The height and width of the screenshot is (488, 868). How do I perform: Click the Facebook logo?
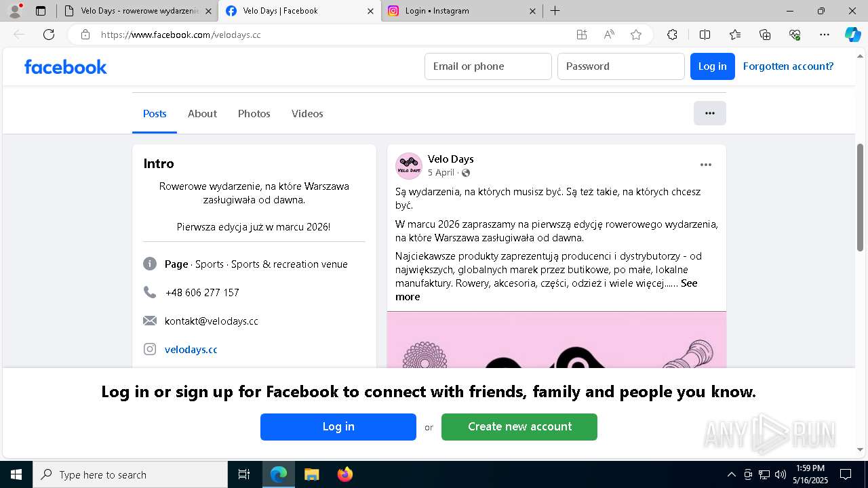pos(66,66)
